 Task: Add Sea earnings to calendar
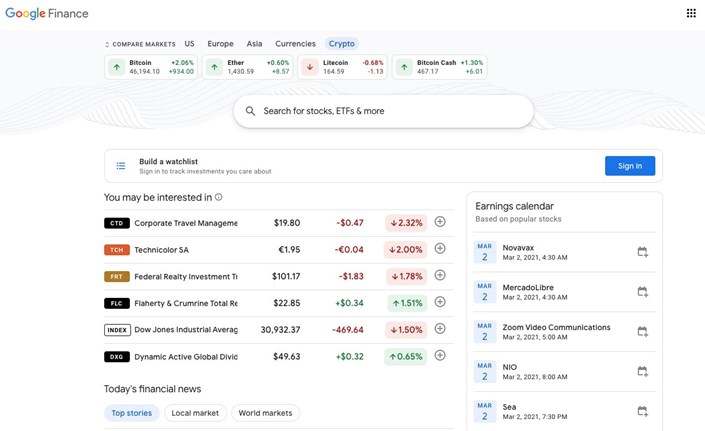pyautogui.click(x=643, y=411)
